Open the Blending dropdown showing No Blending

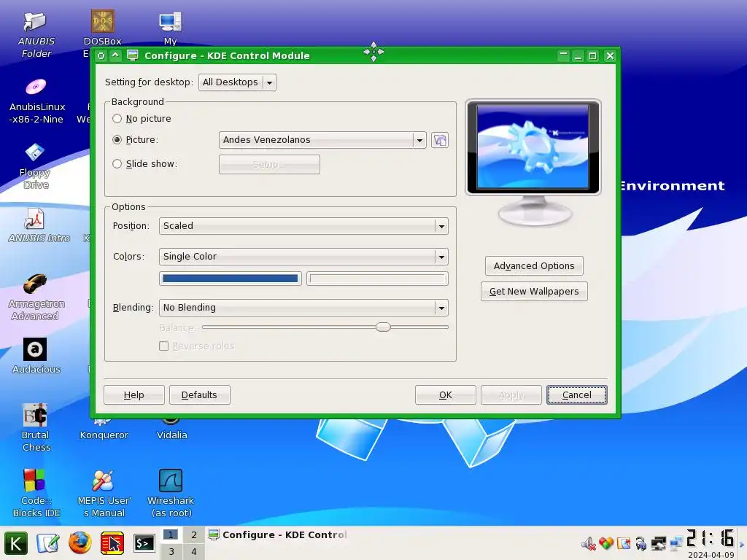(303, 308)
